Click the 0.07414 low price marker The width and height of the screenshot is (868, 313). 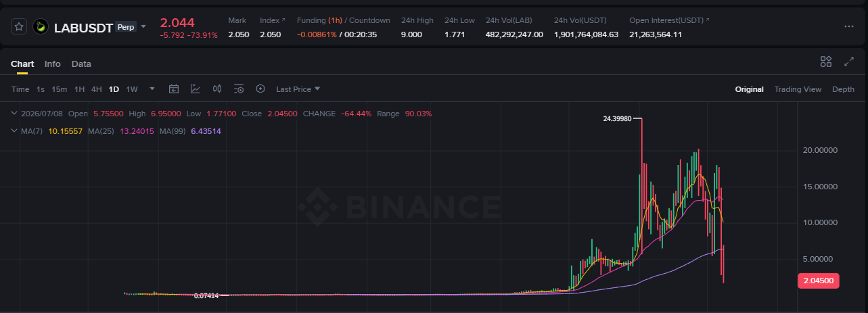click(x=206, y=295)
